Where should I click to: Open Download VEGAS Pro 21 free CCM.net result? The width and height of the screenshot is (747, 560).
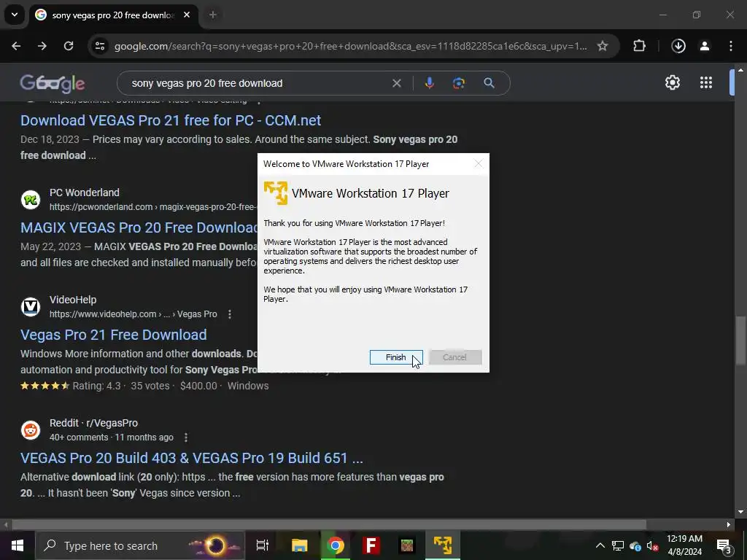(x=171, y=120)
